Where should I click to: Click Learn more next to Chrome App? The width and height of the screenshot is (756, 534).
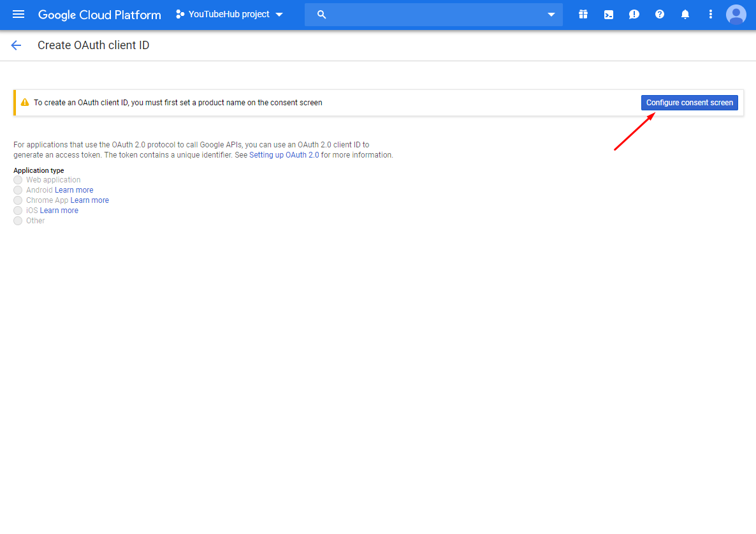click(90, 200)
